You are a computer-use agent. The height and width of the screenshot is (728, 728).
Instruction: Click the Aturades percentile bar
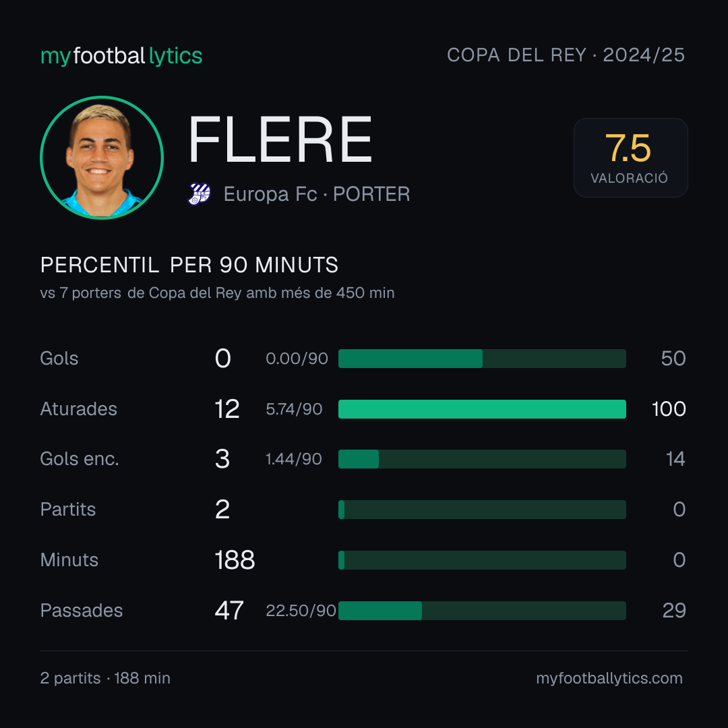click(x=482, y=409)
